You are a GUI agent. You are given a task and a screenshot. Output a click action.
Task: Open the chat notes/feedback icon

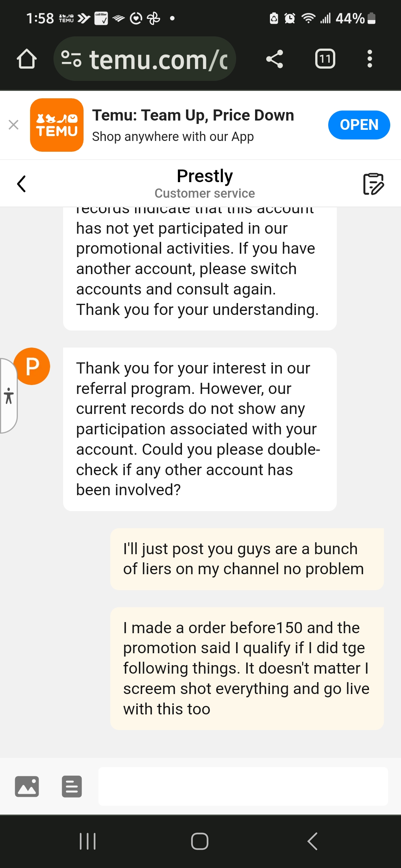(x=373, y=184)
